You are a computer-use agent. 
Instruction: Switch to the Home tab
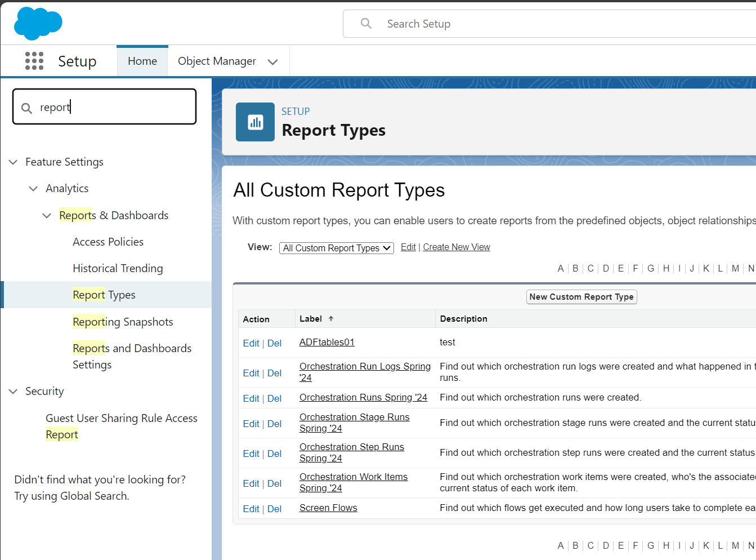(x=142, y=61)
